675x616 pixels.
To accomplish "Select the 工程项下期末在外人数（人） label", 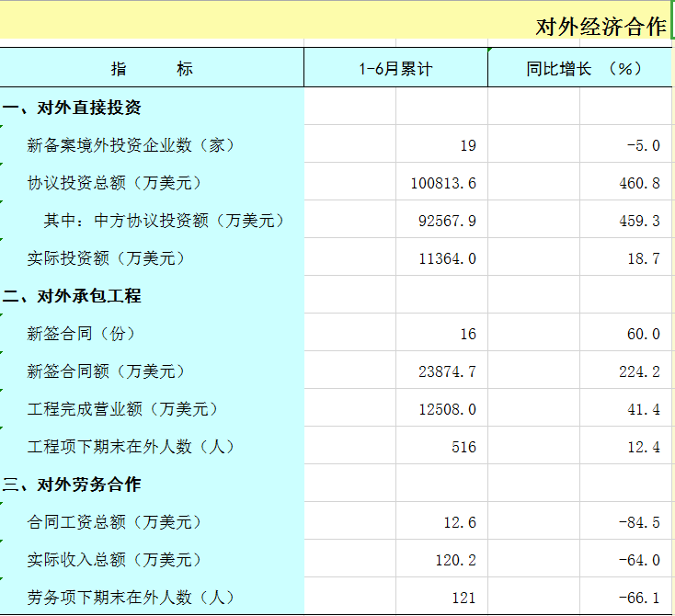I will click(x=132, y=447).
